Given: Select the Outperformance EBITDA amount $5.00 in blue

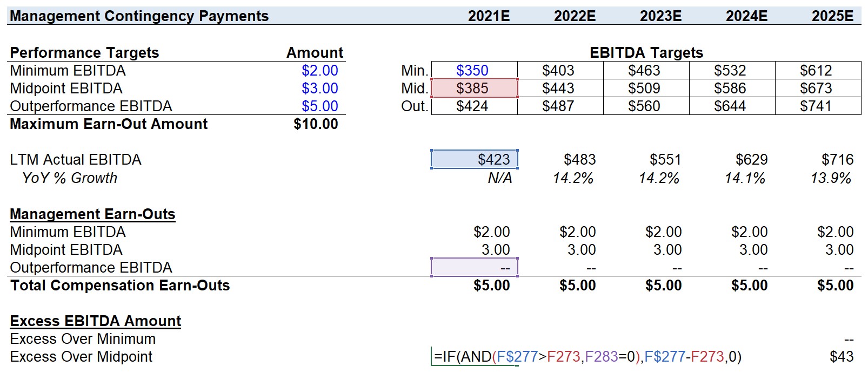Looking at the screenshot, I should coord(319,106).
